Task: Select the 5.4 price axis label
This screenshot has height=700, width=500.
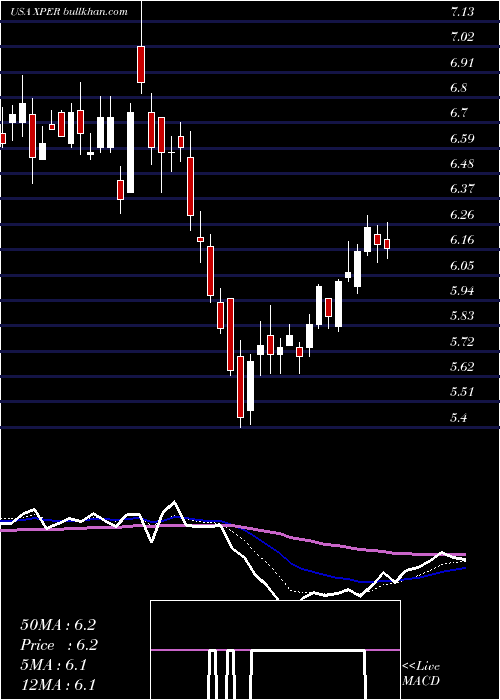Action: 459,418
